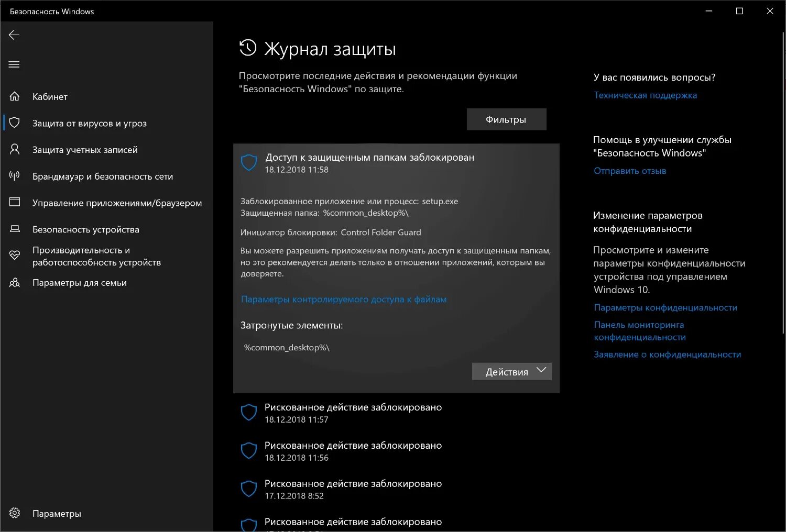Open Параметры для семьи section
Screen dimensions: 786x532
click(80, 283)
